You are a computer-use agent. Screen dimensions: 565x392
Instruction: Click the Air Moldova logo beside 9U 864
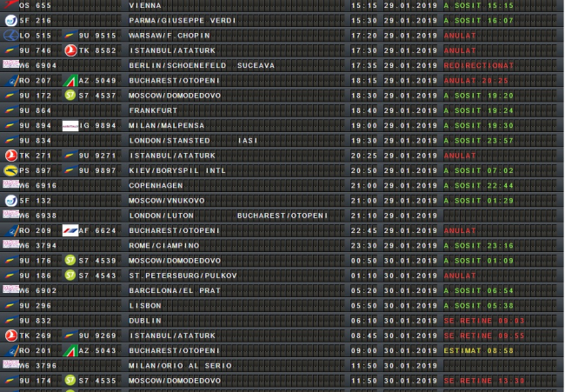[x=10, y=110]
